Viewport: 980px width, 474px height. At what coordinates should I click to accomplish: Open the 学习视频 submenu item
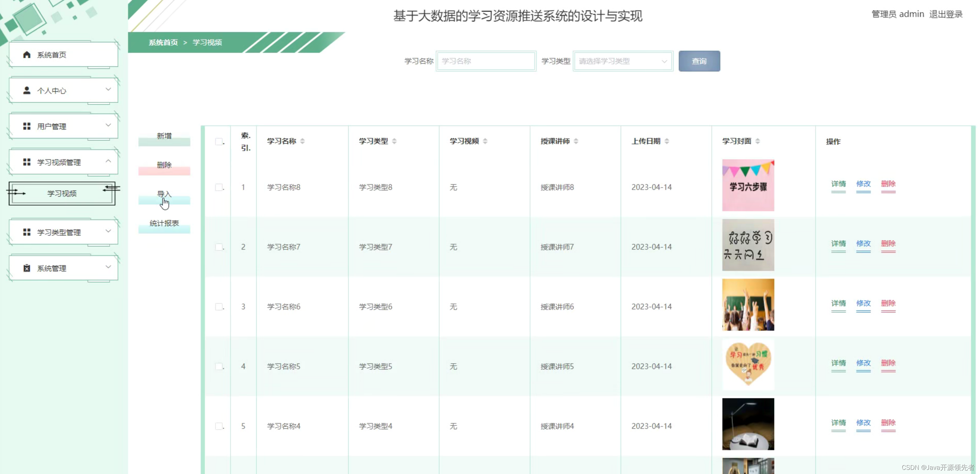point(62,194)
